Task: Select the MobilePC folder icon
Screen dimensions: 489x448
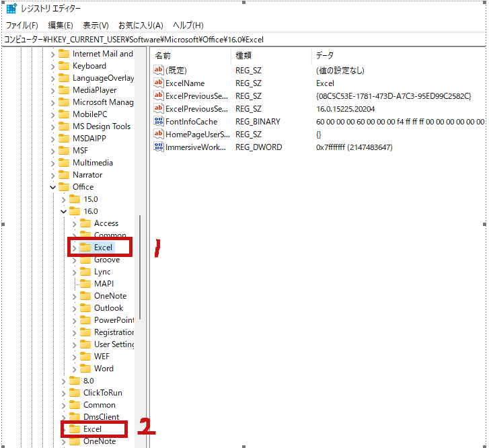Action: (x=64, y=114)
